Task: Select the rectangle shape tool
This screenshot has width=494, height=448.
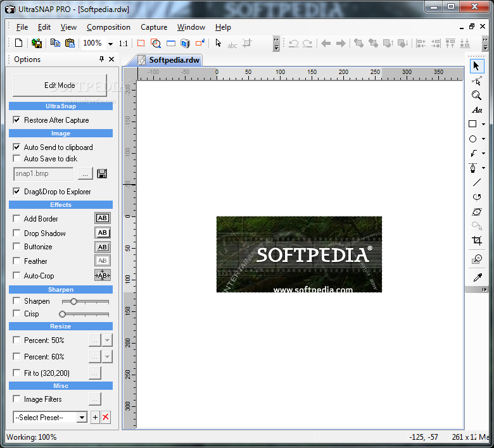Action: (x=472, y=124)
